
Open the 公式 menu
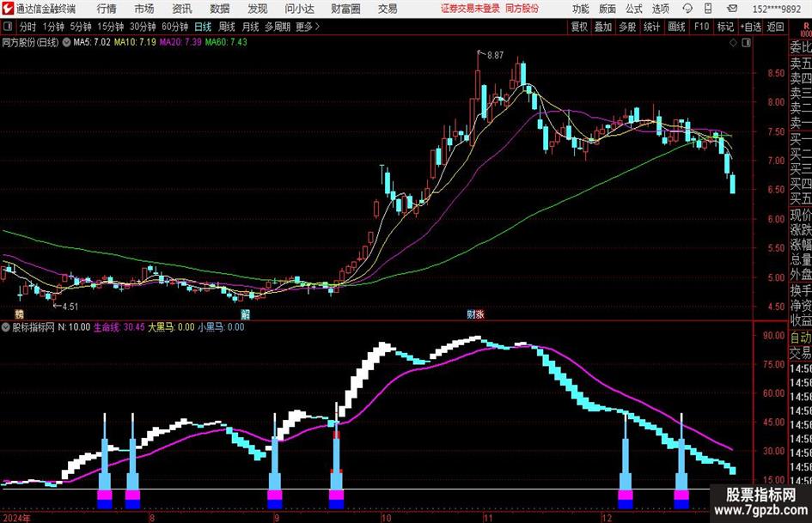(x=634, y=9)
